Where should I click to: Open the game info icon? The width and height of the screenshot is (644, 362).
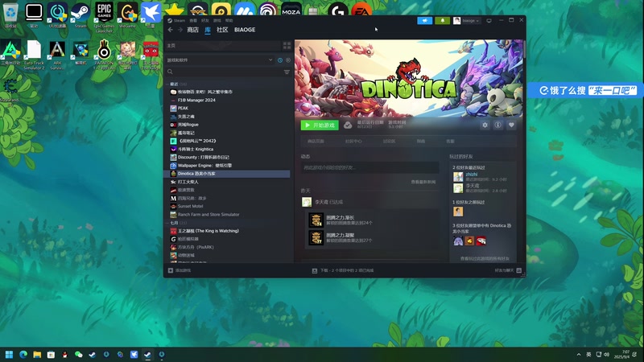498,125
